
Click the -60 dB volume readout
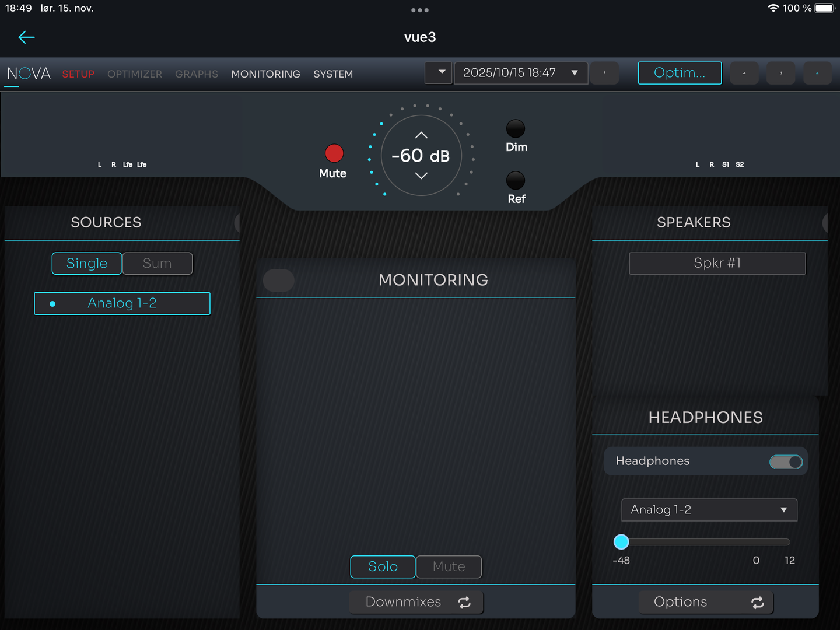click(421, 156)
